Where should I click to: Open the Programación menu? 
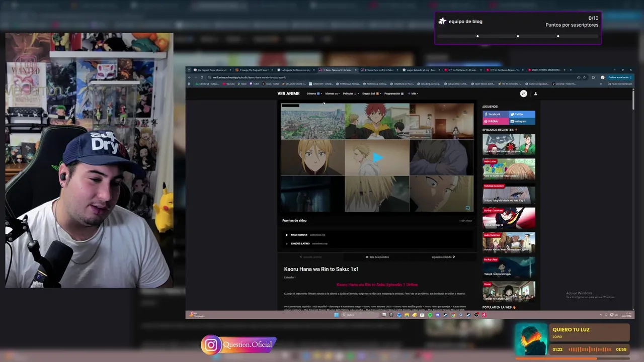(x=394, y=94)
